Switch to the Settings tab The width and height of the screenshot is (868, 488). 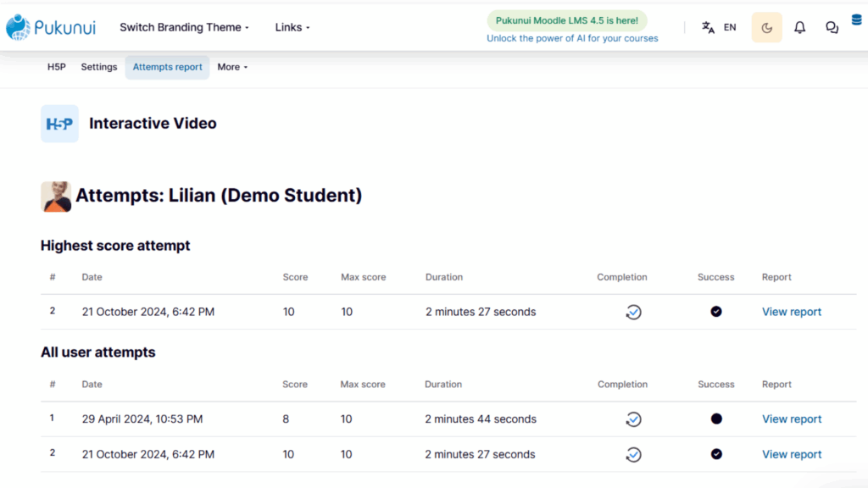click(99, 67)
